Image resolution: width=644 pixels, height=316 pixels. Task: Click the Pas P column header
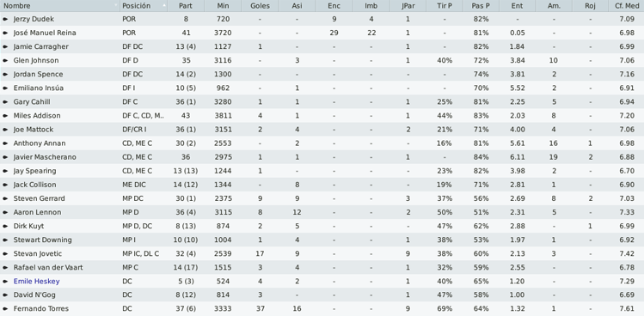(481, 6)
